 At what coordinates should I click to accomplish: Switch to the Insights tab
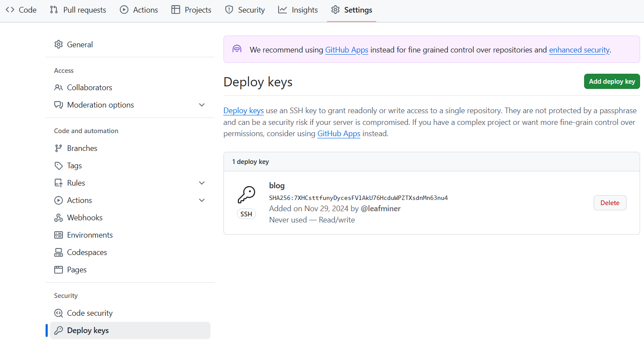tap(298, 10)
